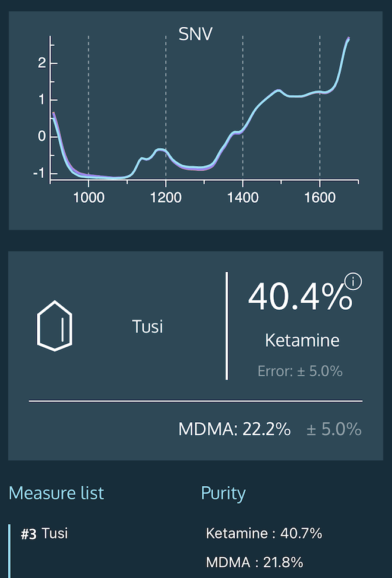Click the 1200 label on the x-axis

[x=166, y=197]
